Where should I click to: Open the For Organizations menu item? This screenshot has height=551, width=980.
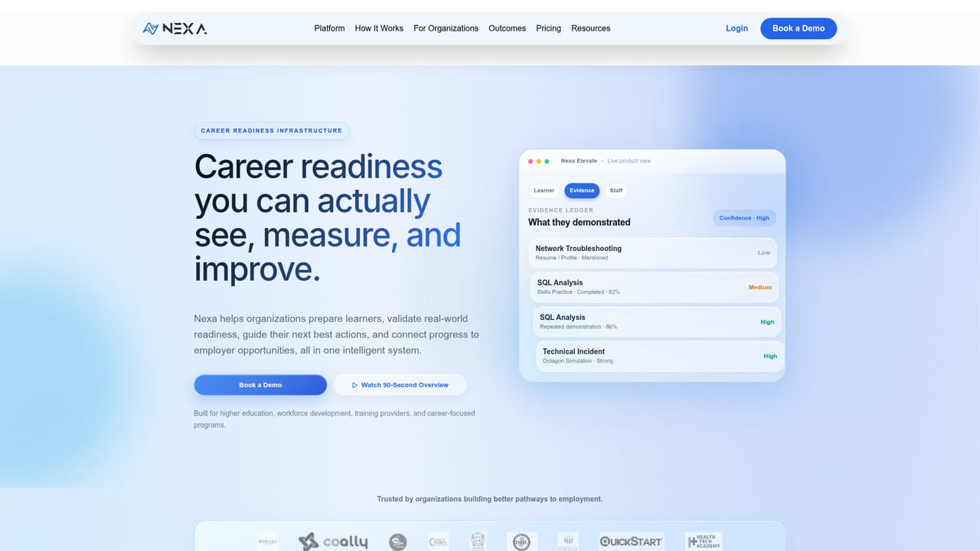pos(446,28)
